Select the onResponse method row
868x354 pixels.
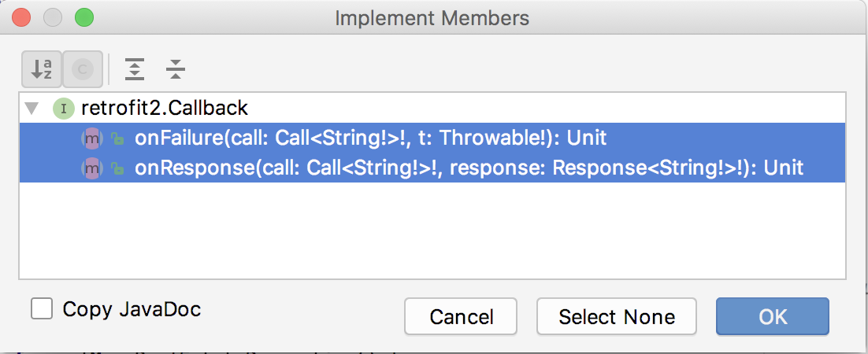tap(469, 168)
